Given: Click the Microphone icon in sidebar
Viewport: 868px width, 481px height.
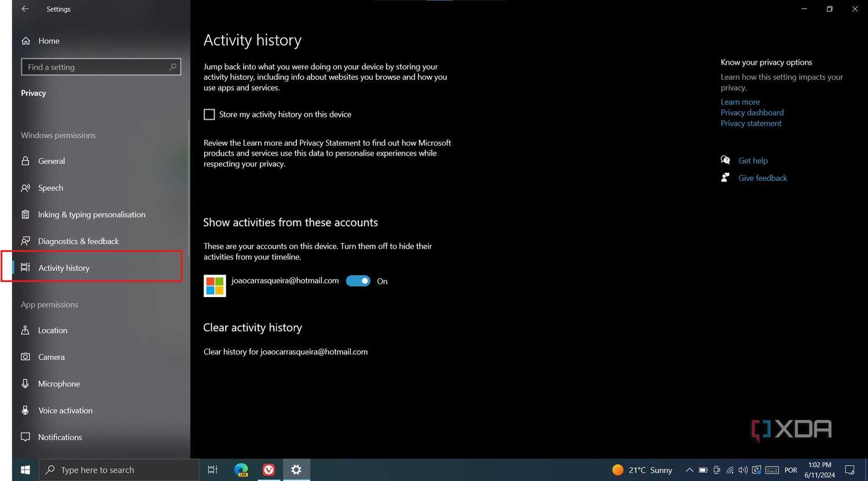Looking at the screenshot, I should coord(25,383).
